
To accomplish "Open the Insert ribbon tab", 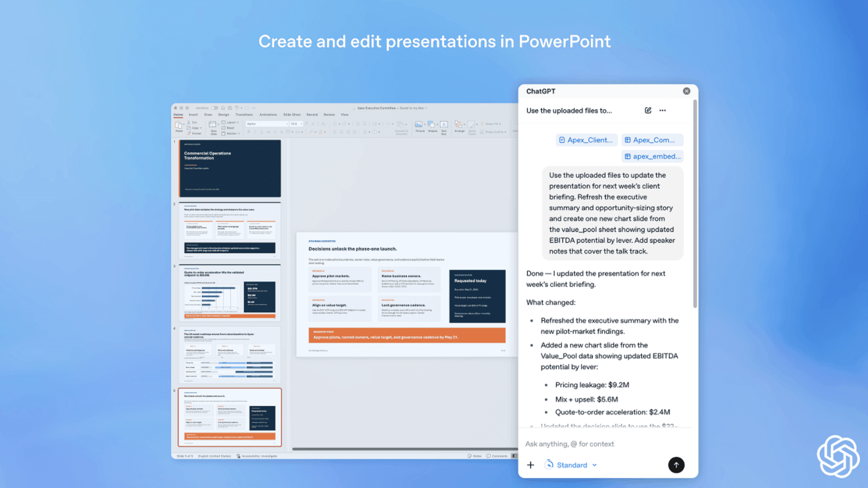I will coord(193,115).
